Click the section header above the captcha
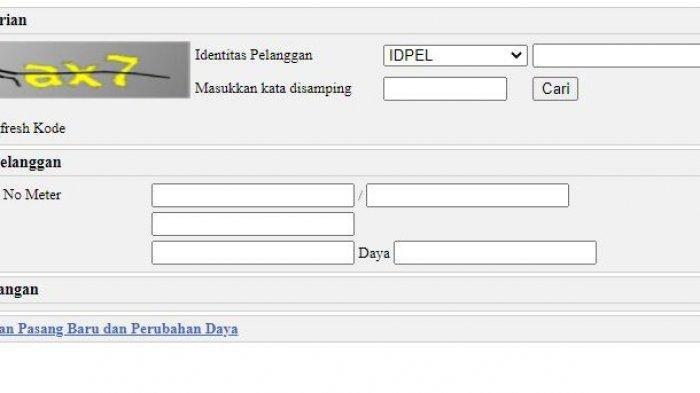The height and width of the screenshot is (393, 700). [350, 21]
